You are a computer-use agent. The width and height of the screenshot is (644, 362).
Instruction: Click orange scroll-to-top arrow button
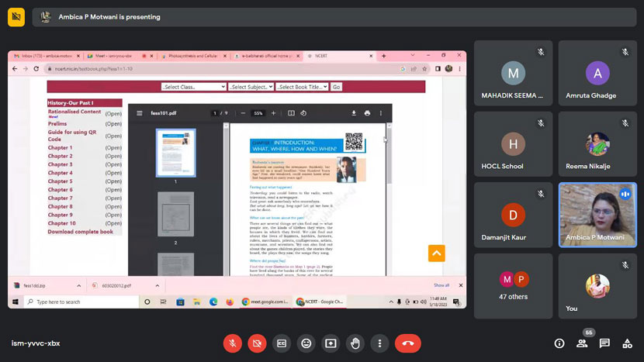point(437,253)
